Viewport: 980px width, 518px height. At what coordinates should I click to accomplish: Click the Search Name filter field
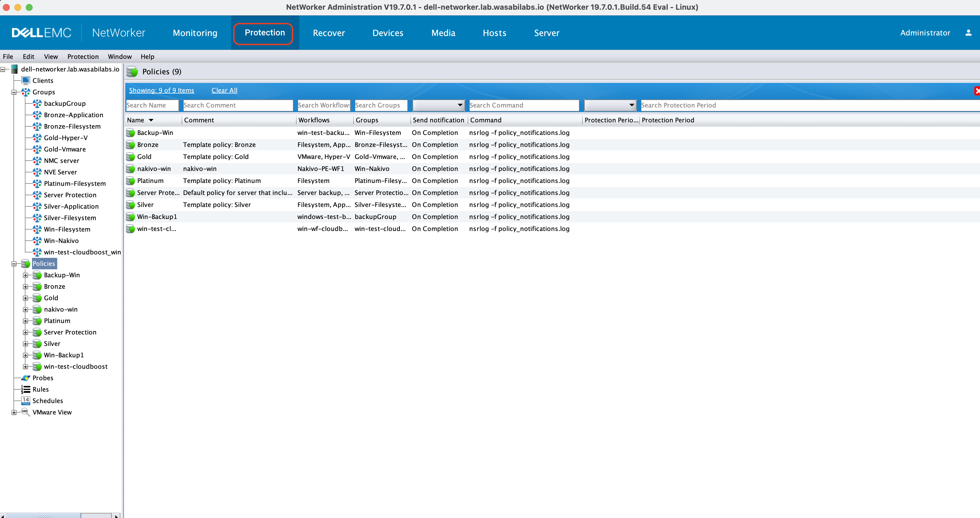[152, 105]
